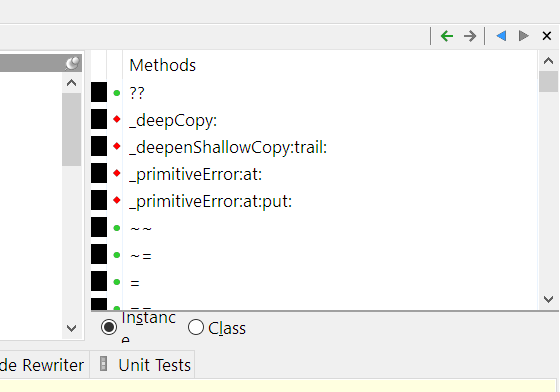Click the methods list scrollbar thumb
The height and width of the screenshot is (392, 560).
click(x=548, y=81)
